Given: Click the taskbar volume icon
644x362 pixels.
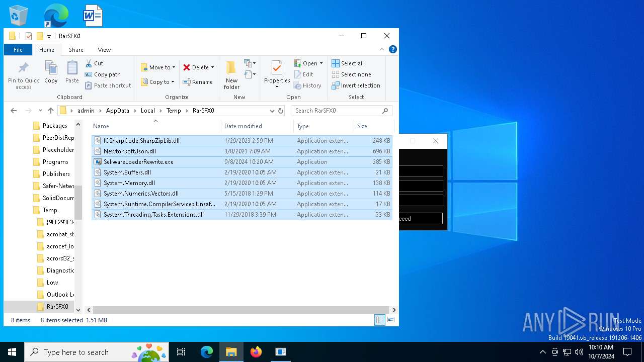Looking at the screenshot, I should [x=579, y=352].
